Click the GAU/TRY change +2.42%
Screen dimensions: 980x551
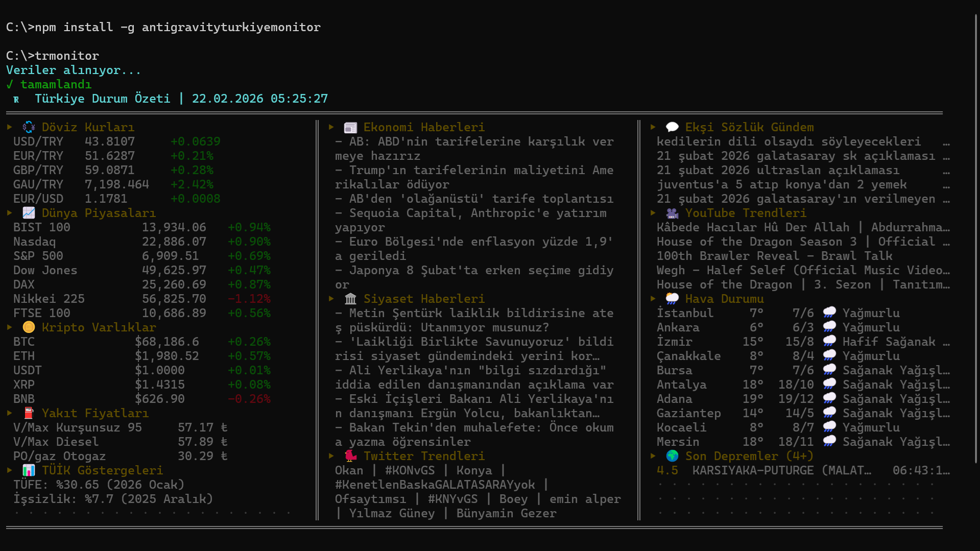point(192,184)
